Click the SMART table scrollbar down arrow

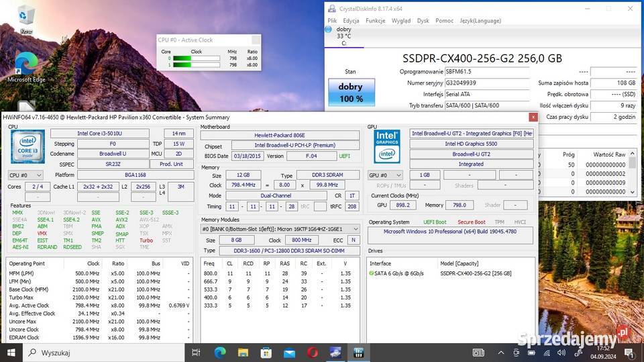[x=633, y=191]
